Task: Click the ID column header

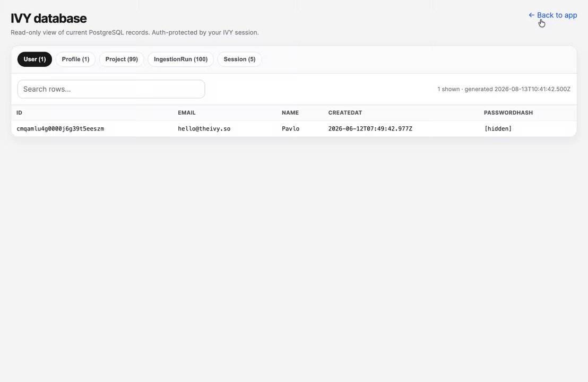Action: coord(20,112)
